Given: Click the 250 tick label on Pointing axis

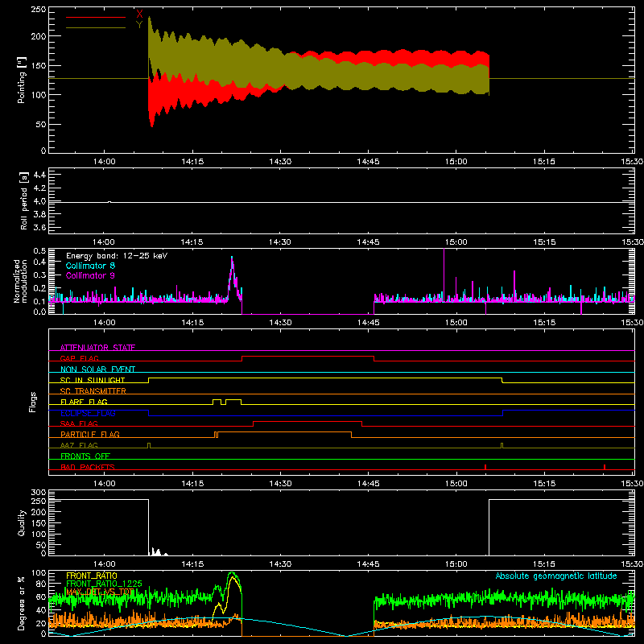Looking at the screenshot, I should point(38,9).
